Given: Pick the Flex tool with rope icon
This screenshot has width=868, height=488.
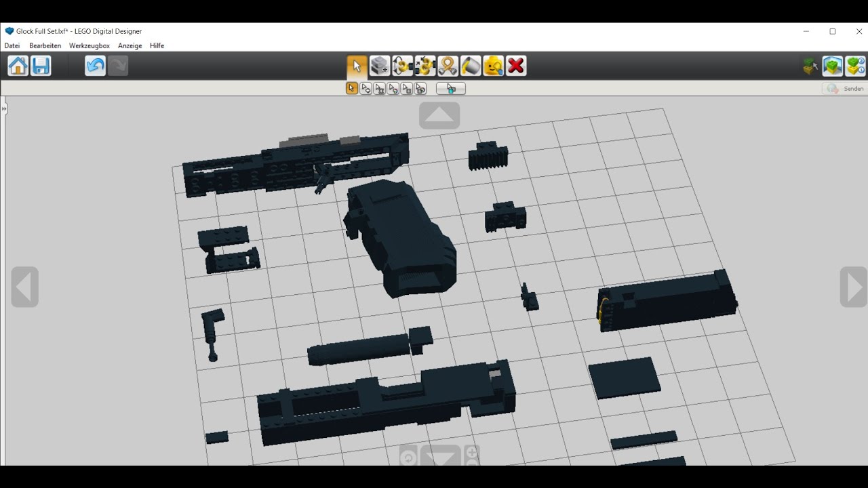Looking at the screenshot, I should point(448,66).
